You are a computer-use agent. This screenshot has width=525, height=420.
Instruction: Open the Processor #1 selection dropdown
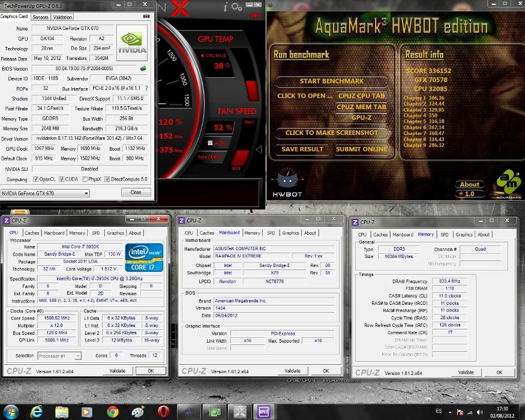(x=59, y=356)
